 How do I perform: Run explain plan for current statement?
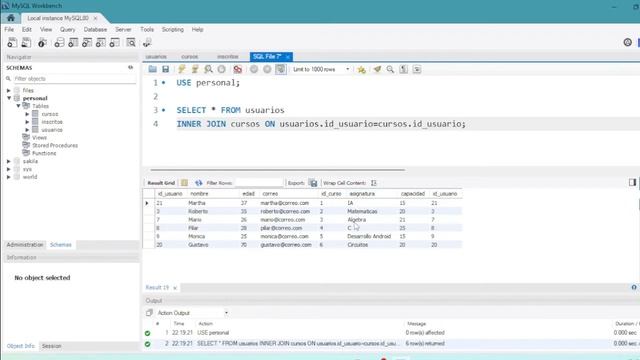(208, 69)
